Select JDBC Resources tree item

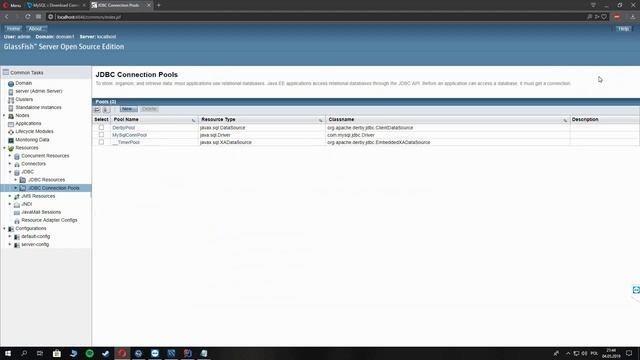(47, 180)
